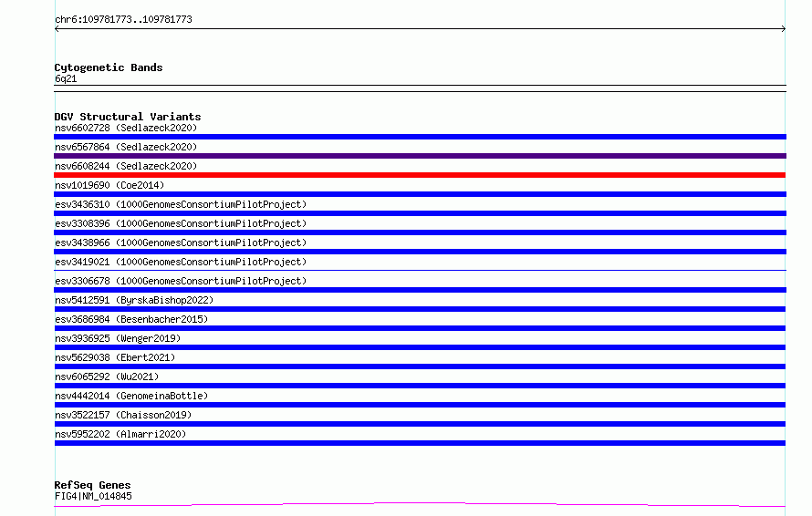This screenshot has width=812, height=516.
Task: Click the magenta FIG4 gene line
Action: click(420, 504)
